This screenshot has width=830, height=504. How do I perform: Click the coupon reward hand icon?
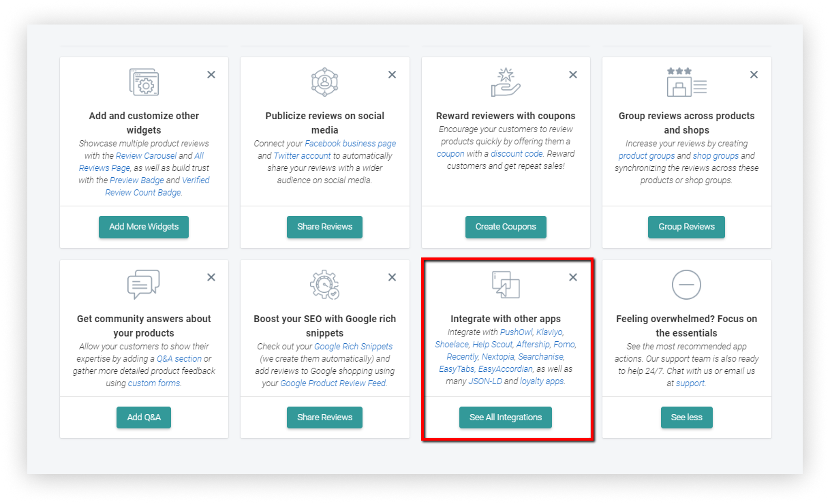point(506,82)
